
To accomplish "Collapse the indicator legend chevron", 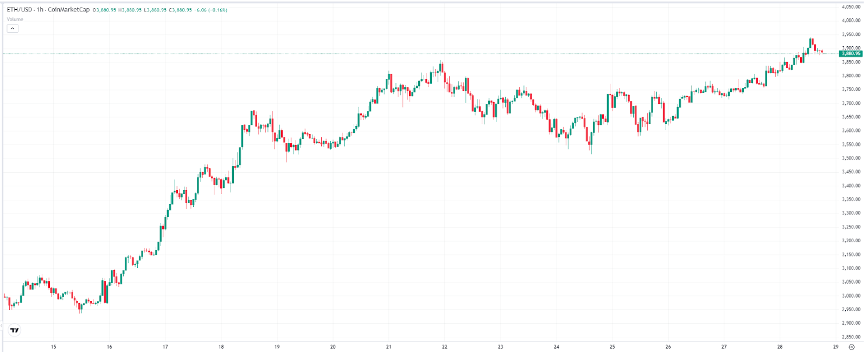I will tap(12, 28).
